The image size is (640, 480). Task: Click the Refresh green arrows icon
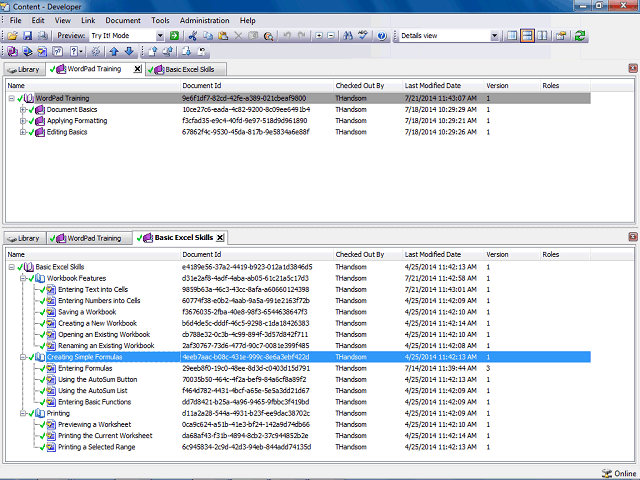click(580, 36)
